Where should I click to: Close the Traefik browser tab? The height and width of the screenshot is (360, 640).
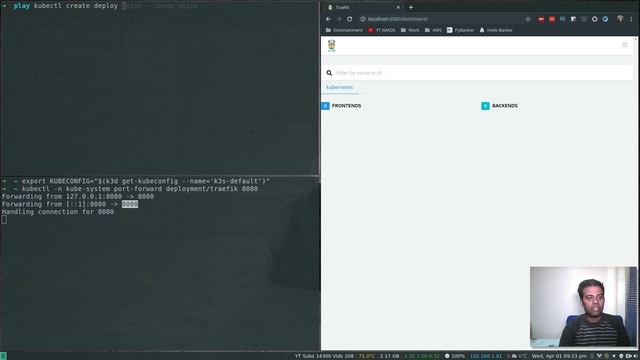click(x=398, y=7)
